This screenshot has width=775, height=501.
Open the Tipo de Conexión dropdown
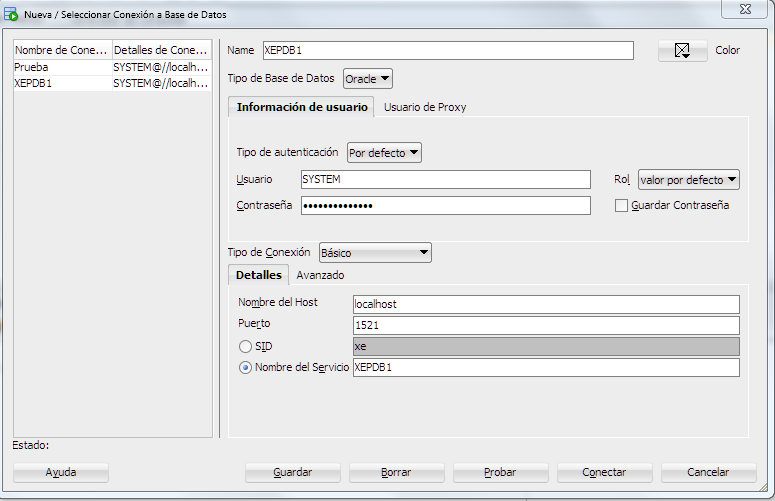(375, 253)
